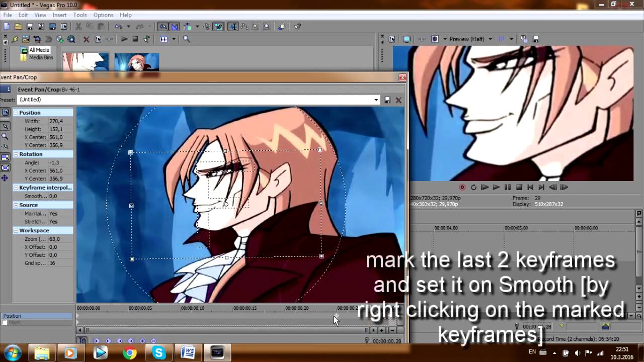Click the Zoom value 63,0
The height and width of the screenshot is (362, 644).
point(54,239)
